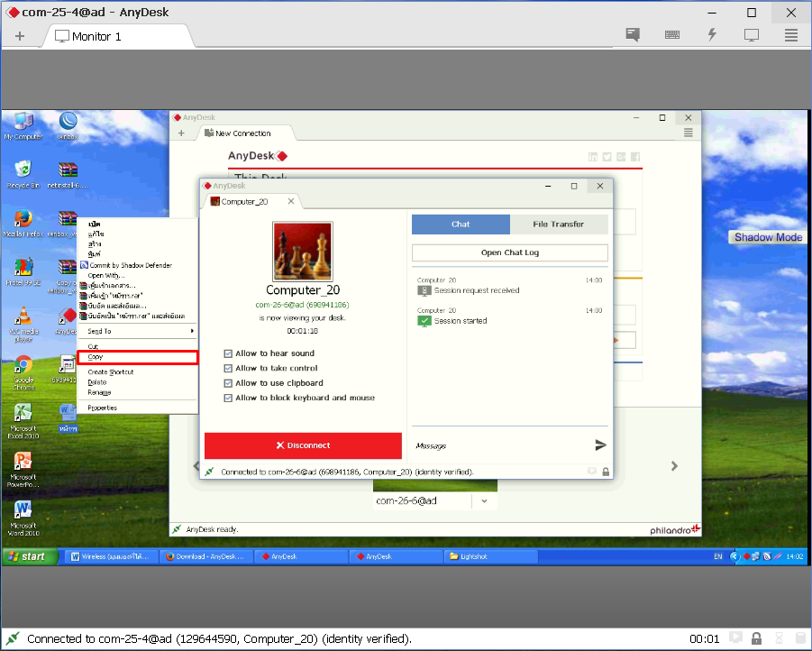Open Microsoft Word 2010 desktop icon

[x=23, y=518]
